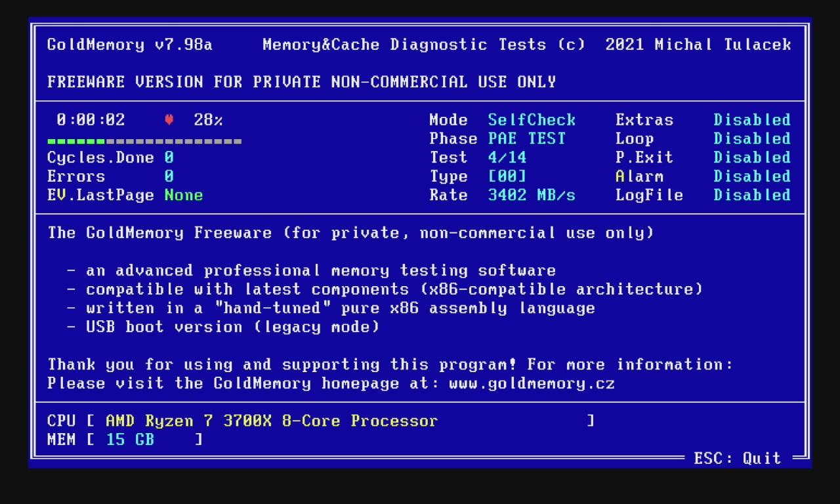This screenshot has width=840, height=504.
Task: Click the EV.LastPage None value
Action: pyautogui.click(x=184, y=195)
